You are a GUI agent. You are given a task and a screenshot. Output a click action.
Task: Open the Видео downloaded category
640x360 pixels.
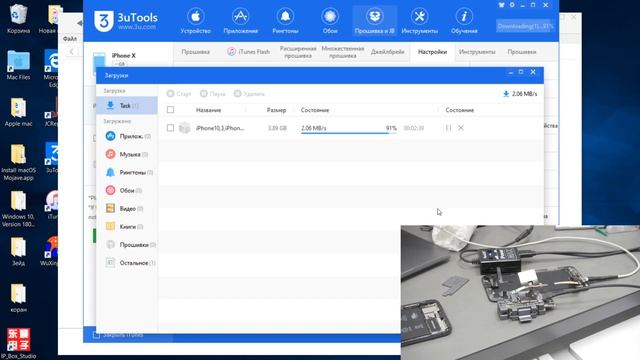[124, 209]
